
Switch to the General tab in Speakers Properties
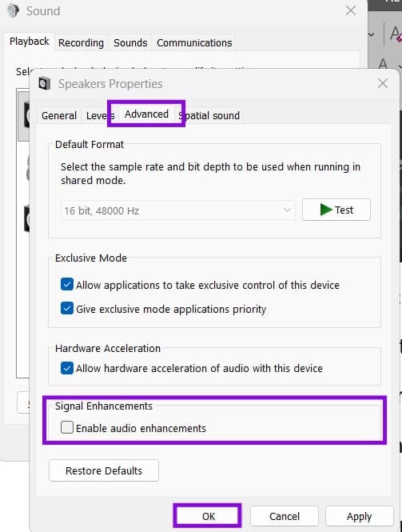pyautogui.click(x=59, y=116)
